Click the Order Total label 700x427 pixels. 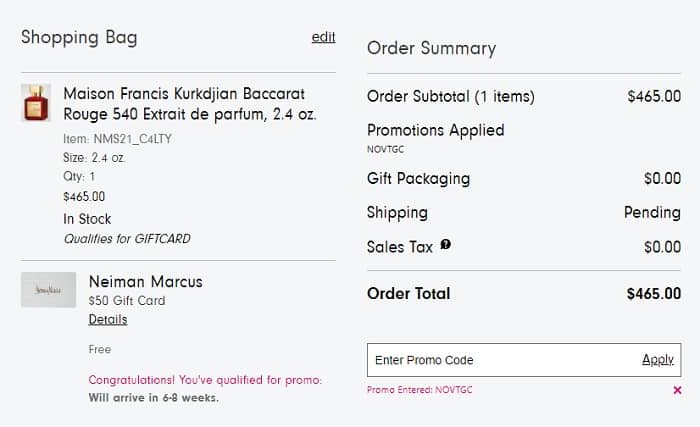pyautogui.click(x=409, y=293)
